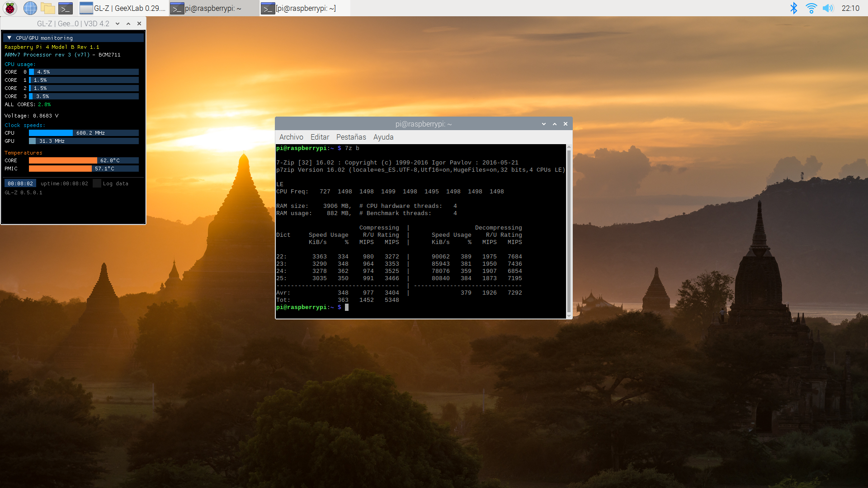Open the Archivo menu

pyautogui.click(x=291, y=137)
